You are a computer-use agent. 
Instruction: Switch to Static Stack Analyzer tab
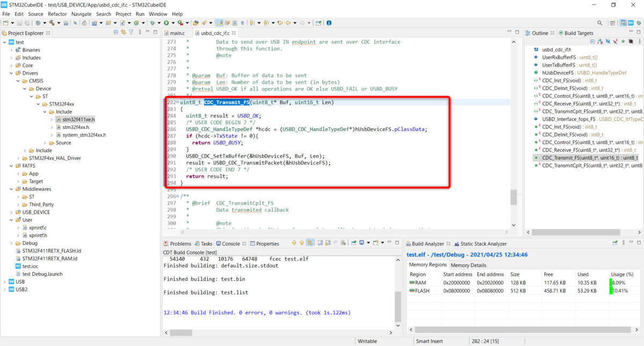479,243
